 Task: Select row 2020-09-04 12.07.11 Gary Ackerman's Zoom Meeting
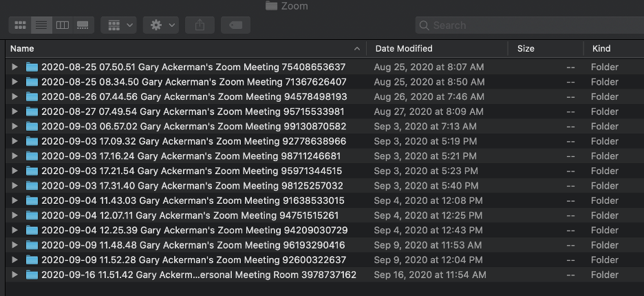pos(325,215)
